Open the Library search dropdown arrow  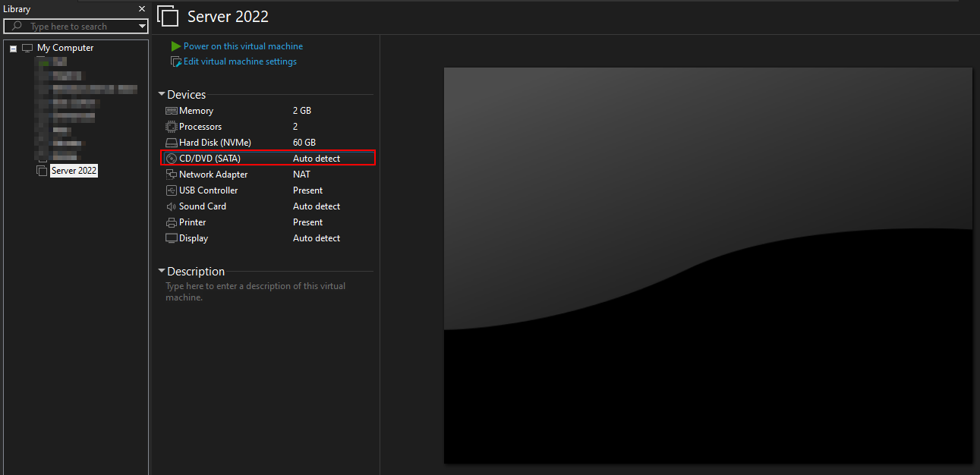[x=142, y=27]
